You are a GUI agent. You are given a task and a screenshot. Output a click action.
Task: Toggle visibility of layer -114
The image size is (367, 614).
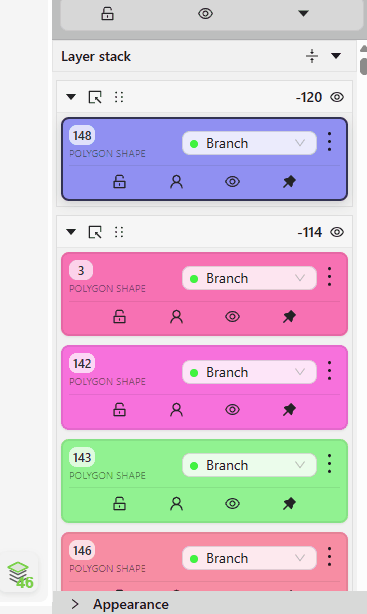click(337, 232)
